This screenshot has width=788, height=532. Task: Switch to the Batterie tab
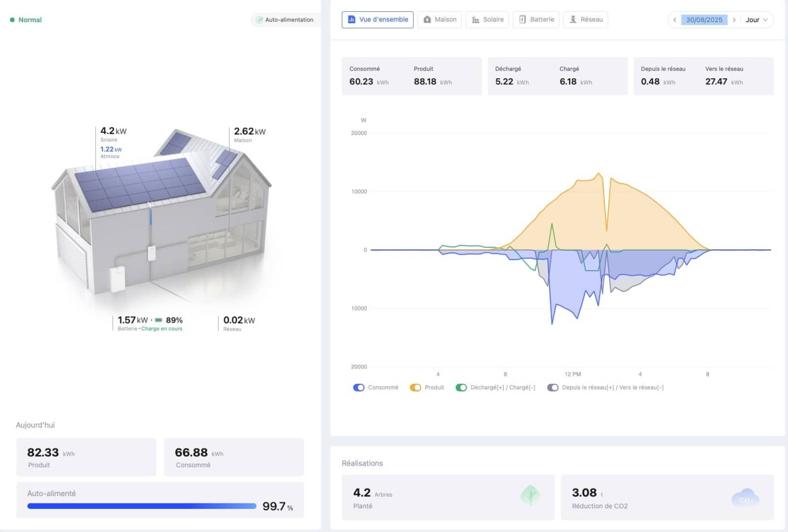pyautogui.click(x=536, y=20)
